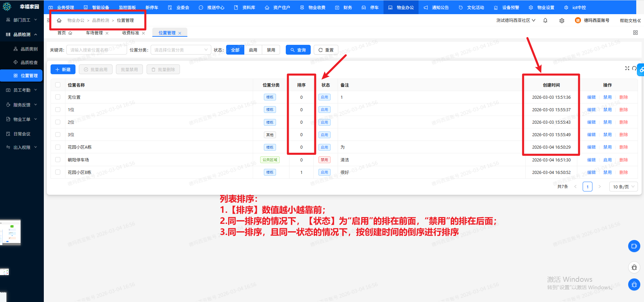Click the blue link icon at right edge
The width and height of the screenshot is (644, 302).
tap(641, 70)
